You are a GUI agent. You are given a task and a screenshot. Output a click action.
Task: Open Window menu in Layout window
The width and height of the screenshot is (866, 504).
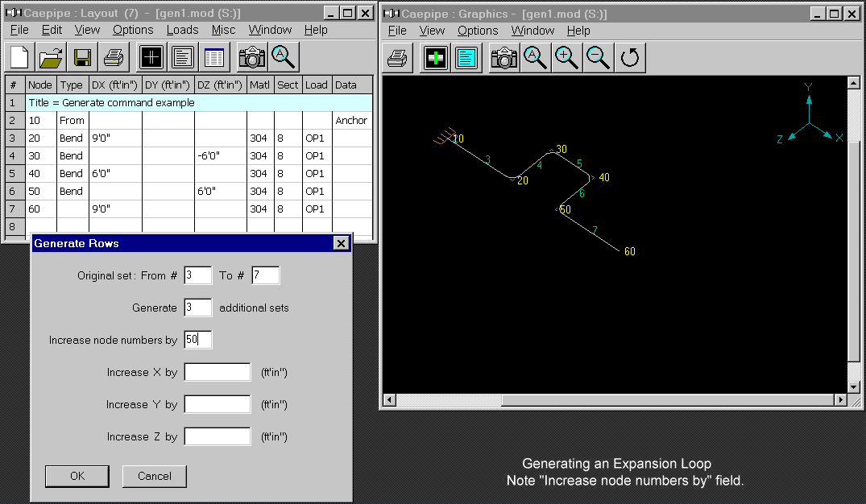(270, 30)
